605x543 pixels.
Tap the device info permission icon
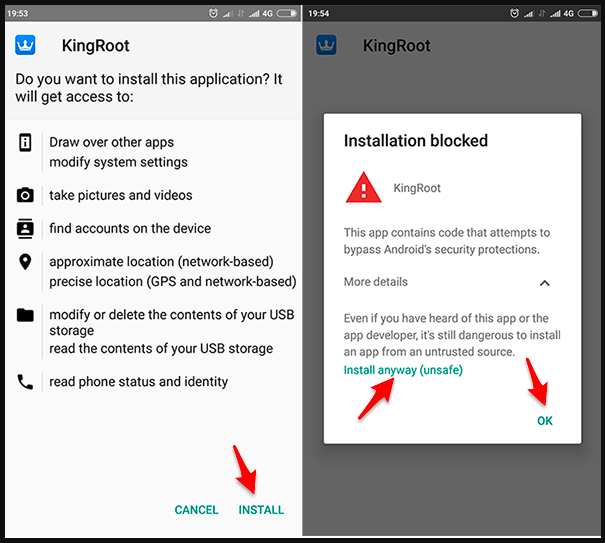(25, 142)
